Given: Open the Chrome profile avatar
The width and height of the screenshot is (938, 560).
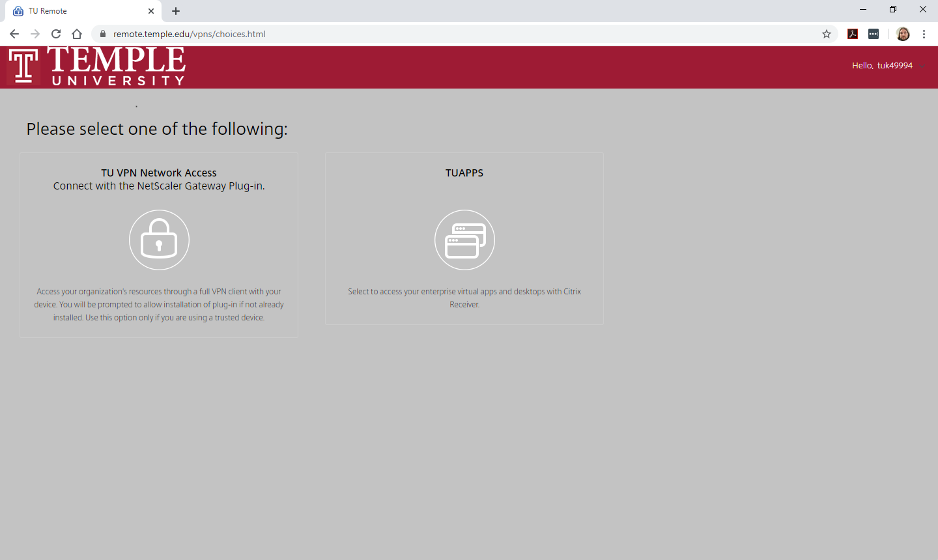Looking at the screenshot, I should click(x=903, y=34).
